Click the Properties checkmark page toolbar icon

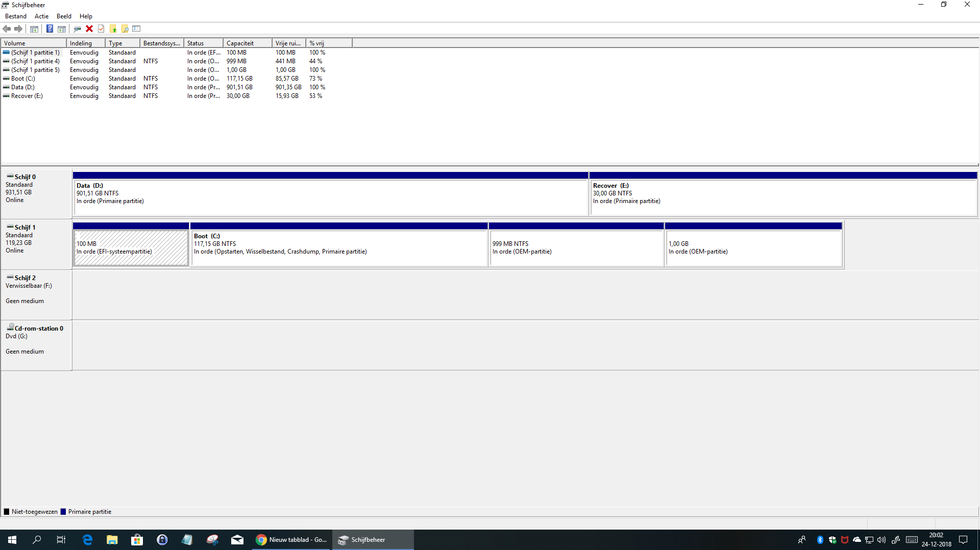(x=101, y=29)
